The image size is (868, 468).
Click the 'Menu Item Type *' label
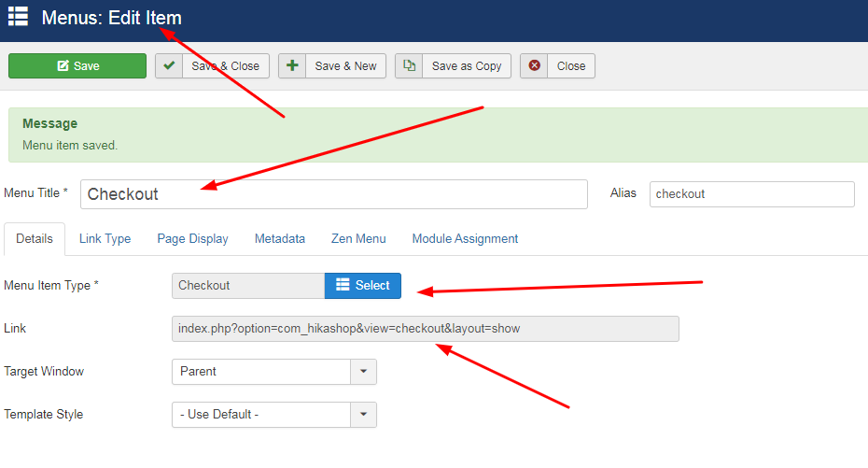pyautogui.click(x=51, y=286)
